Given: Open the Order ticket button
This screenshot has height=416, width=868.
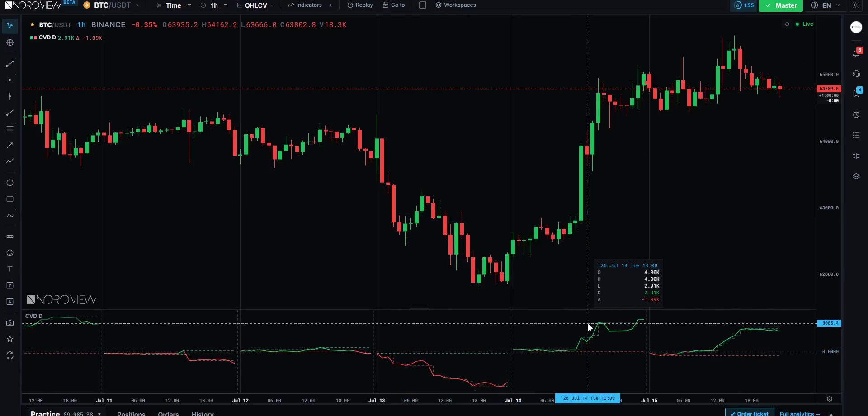Looking at the screenshot, I should click(x=750, y=412).
